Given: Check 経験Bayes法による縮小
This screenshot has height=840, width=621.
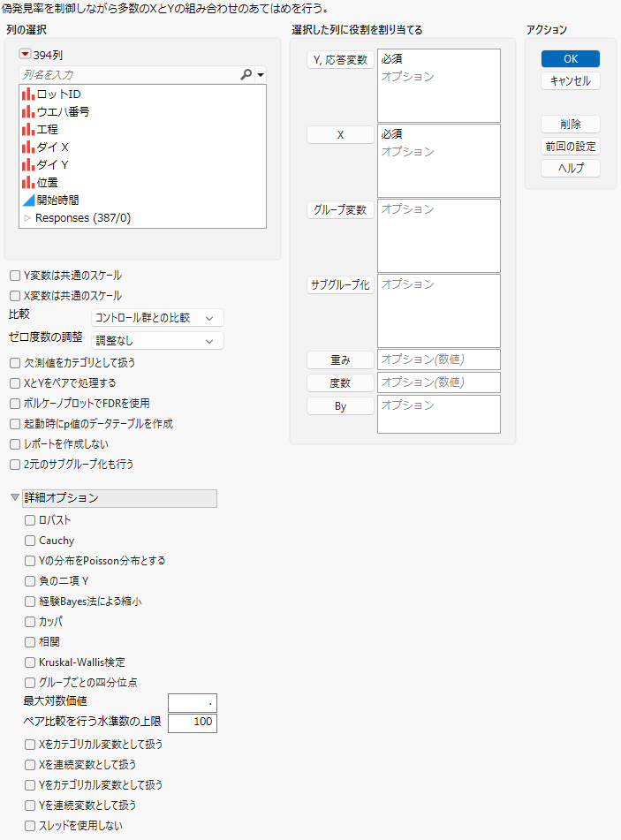Looking at the screenshot, I should (x=30, y=602).
